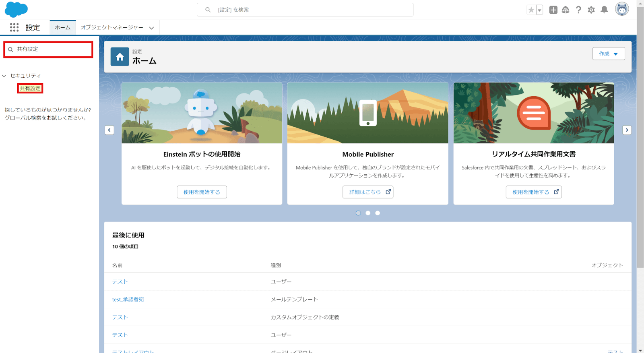This screenshot has height=353, width=644.
Task: Select the オブジェクトマネージャー tab
Action: tap(112, 27)
